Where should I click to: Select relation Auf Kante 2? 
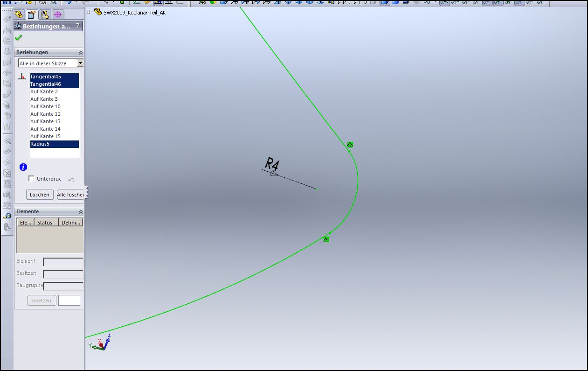tap(54, 91)
